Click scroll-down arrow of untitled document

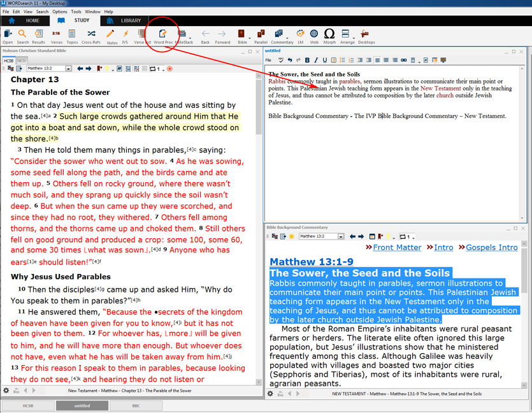pos(522,218)
